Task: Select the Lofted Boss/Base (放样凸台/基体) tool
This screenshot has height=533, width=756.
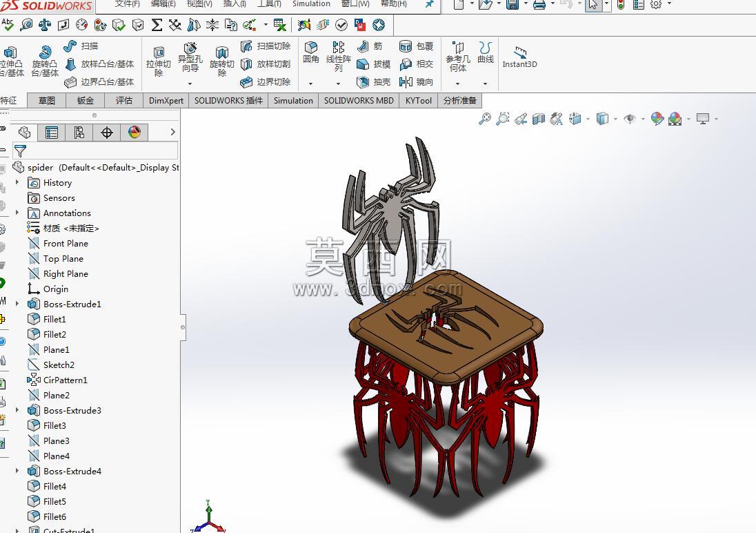Action: (100, 64)
